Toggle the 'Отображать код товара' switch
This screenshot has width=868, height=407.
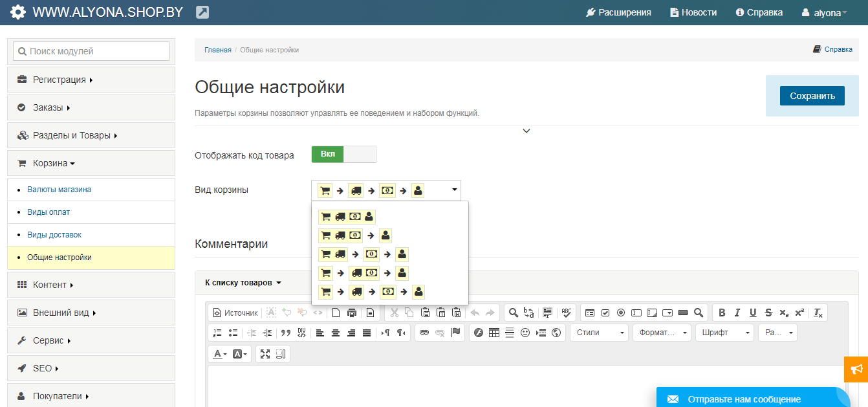(x=343, y=155)
